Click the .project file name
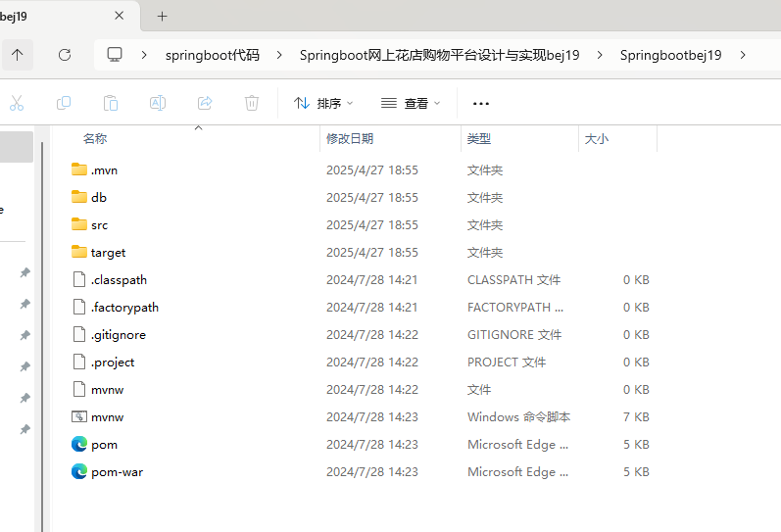The width and height of the screenshot is (781, 532). pos(113,363)
